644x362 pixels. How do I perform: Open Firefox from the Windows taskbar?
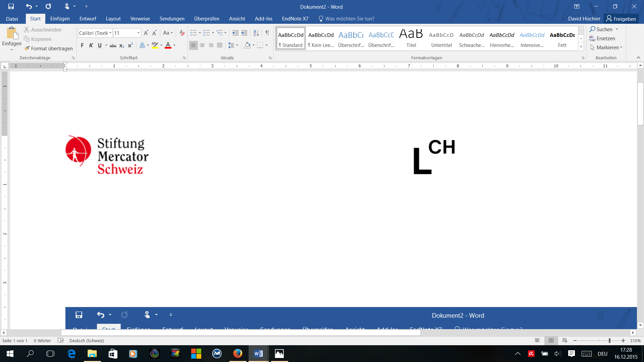[x=237, y=354]
